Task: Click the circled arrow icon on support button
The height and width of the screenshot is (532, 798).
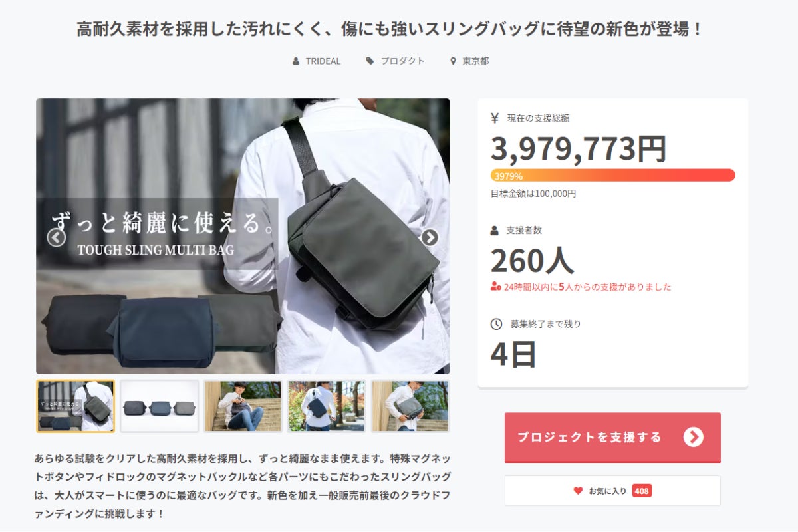Action: (x=693, y=437)
